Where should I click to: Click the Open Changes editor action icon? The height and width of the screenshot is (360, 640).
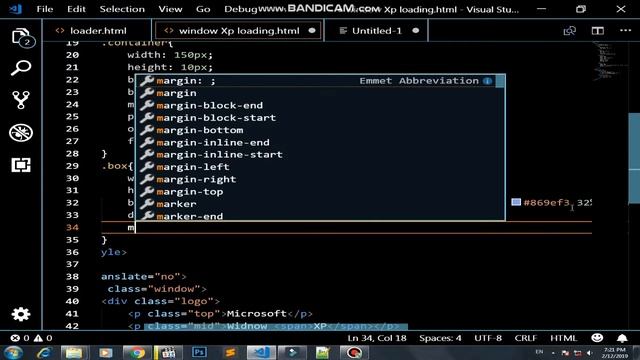pos(569,31)
